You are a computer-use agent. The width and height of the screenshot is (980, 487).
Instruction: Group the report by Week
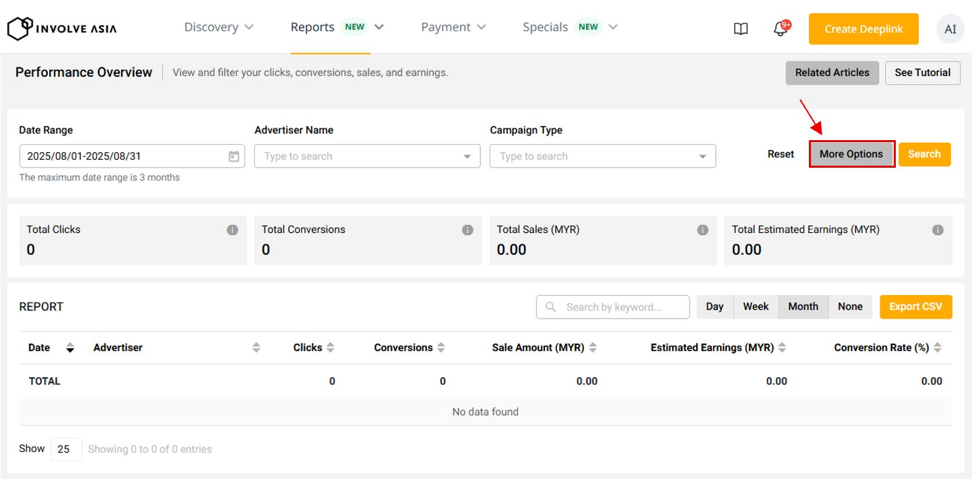pos(756,307)
